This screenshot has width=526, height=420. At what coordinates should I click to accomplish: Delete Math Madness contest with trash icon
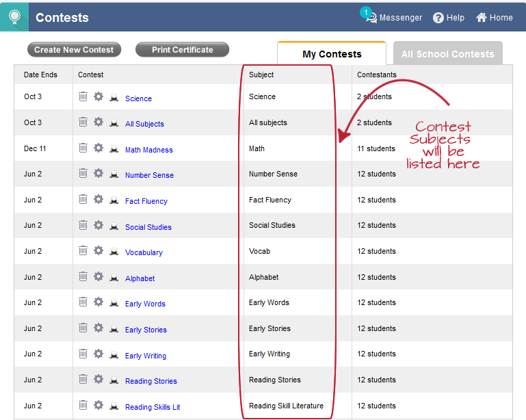[x=83, y=148]
